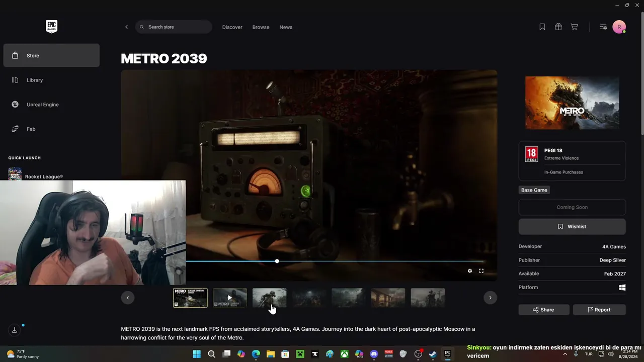The image size is (644, 362).
Task: Click the METRO 2039 cover art
Action: click(572, 103)
